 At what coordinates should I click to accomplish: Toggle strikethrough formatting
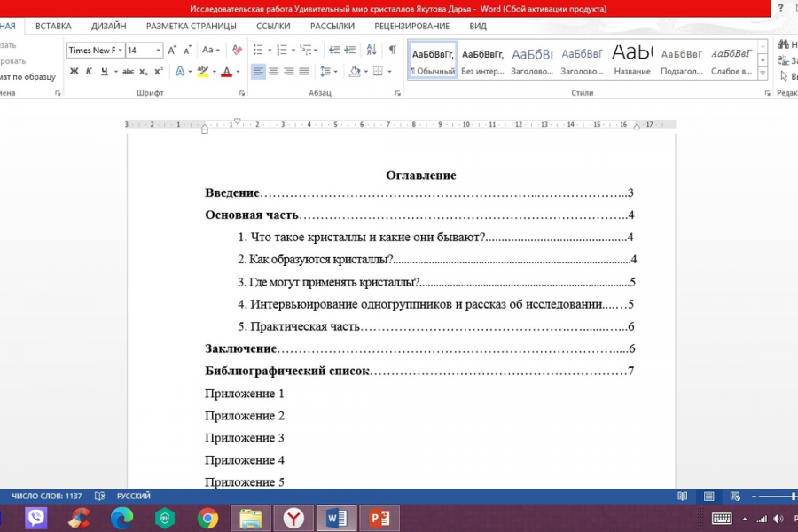click(129, 71)
